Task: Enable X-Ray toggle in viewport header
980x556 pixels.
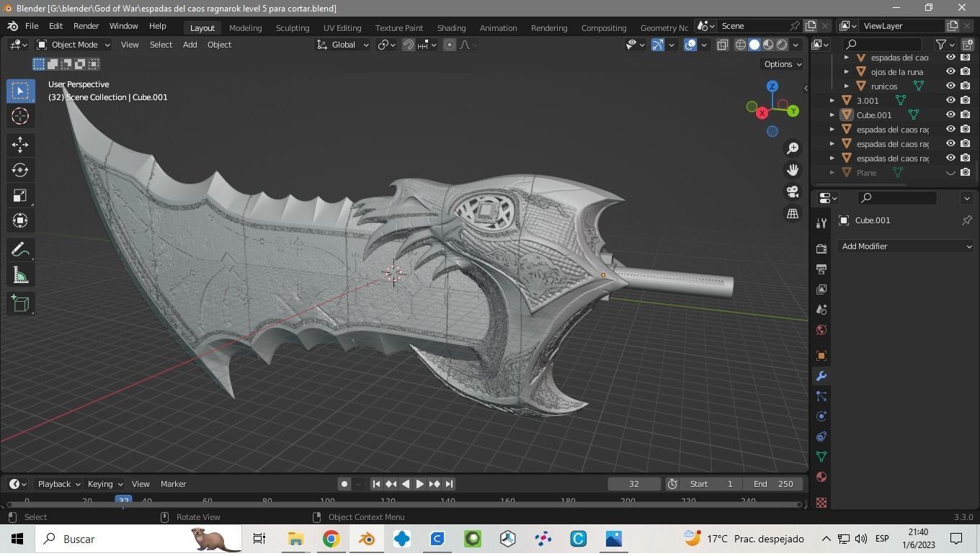Action: 721,45
